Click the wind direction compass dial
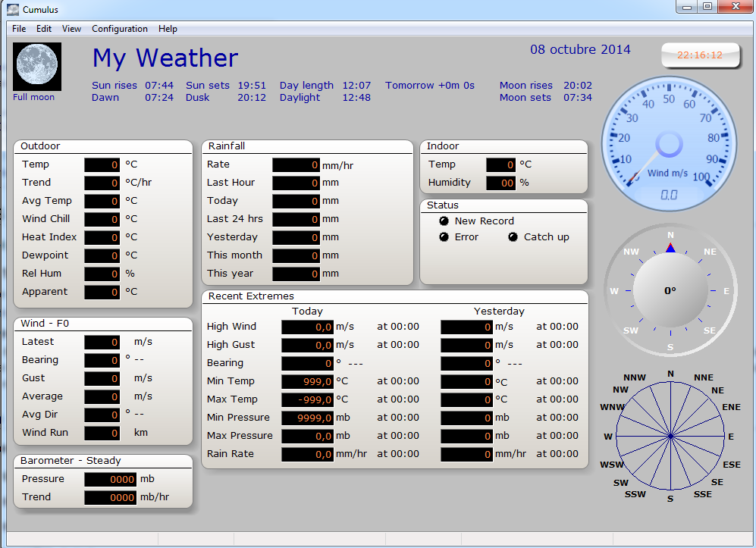This screenshot has width=756, height=548. point(670,290)
